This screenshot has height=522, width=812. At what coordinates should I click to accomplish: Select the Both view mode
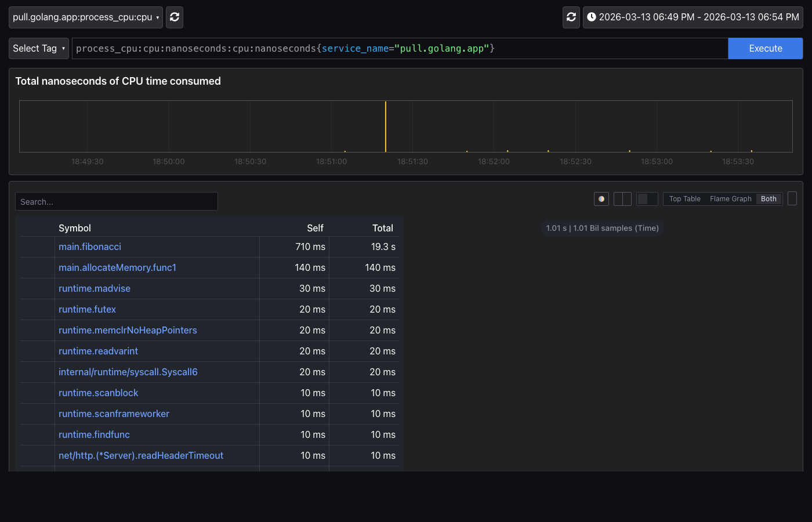point(768,199)
